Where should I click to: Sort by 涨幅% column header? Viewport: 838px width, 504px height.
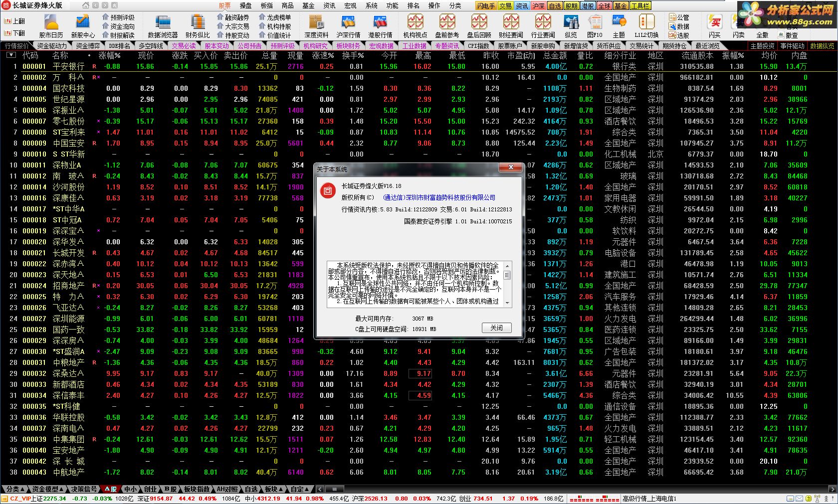pyautogui.click(x=110, y=55)
